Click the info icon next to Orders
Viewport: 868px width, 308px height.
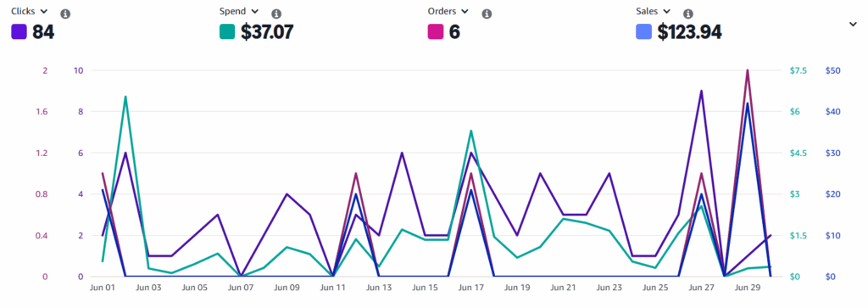coord(487,14)
